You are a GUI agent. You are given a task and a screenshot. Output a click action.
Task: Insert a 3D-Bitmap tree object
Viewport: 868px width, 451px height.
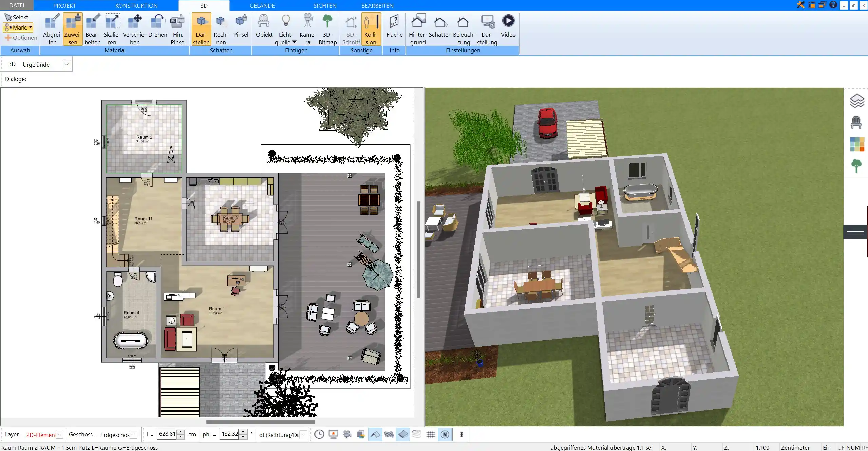[x=327, y=30]
